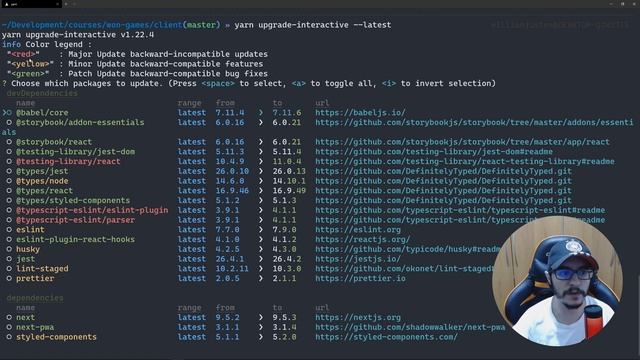Click the "<i>" invert selection hint
The width and height of the screenshot is (640, 360).
point(389,84)
